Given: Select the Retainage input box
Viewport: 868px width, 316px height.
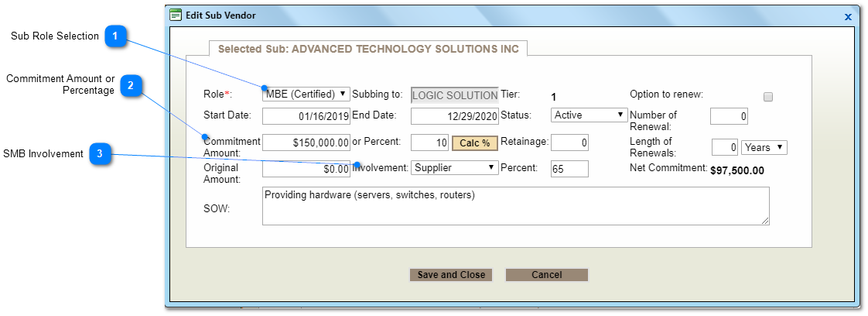Looking at the screenshot, I should (569, 143).
